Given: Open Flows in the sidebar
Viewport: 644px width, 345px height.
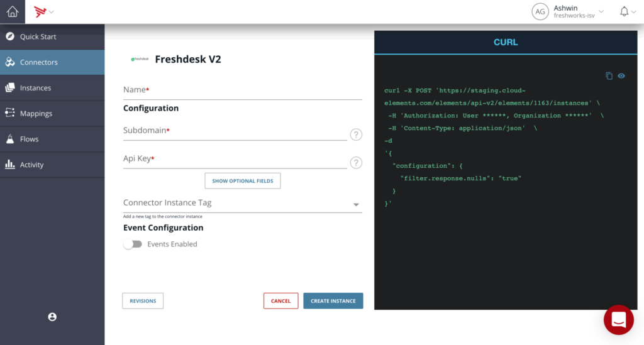Looking at the screenshot, I should click(x=52, y=139).
